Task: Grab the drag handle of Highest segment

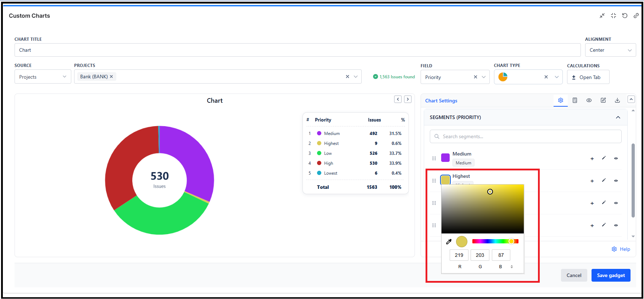Action: [434, 181]
